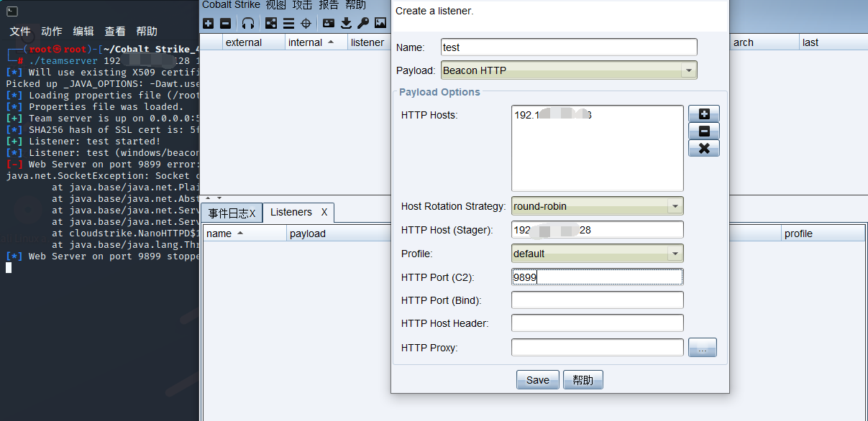The height and width of the screenshot is (421, 868).
Task: Click the HTTP Host (Stager) field
Action: [597, 230]
